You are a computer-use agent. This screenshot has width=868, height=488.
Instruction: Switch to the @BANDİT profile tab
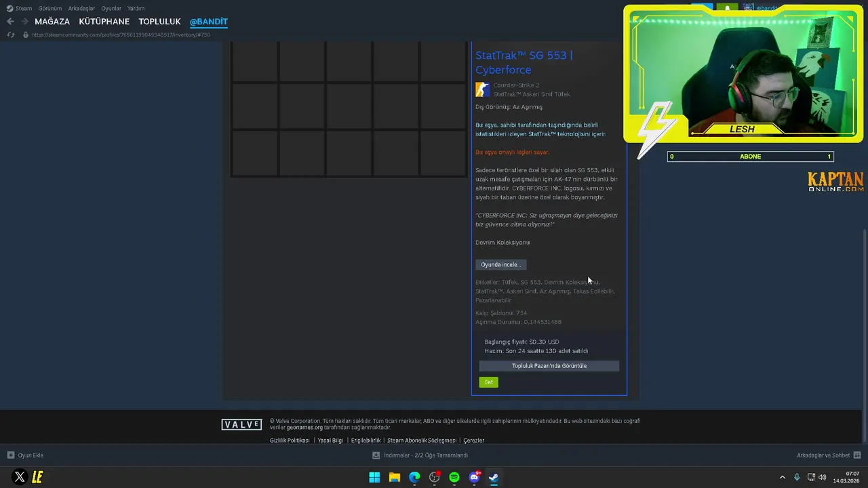(x=208, y=22)
